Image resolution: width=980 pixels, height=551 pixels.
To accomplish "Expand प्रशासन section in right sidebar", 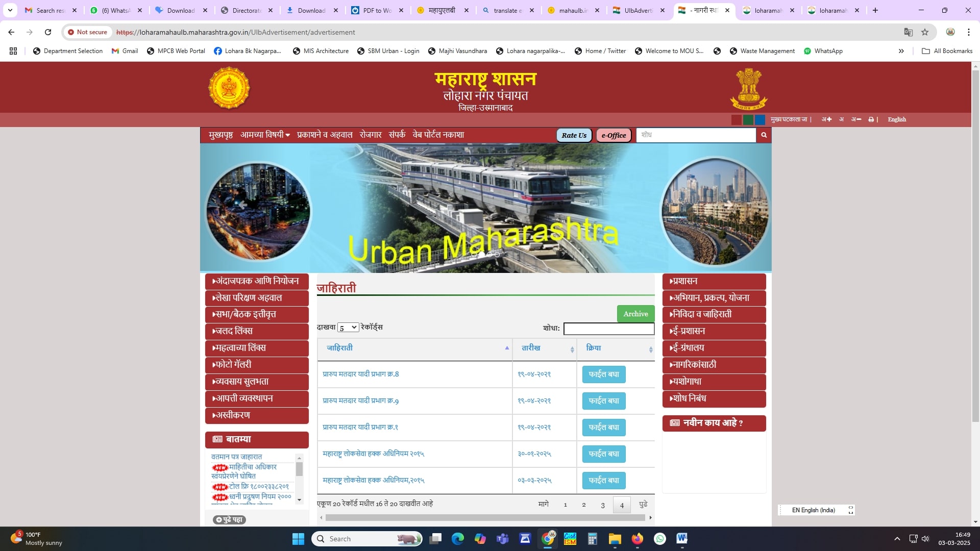I will tap(714, 281).
